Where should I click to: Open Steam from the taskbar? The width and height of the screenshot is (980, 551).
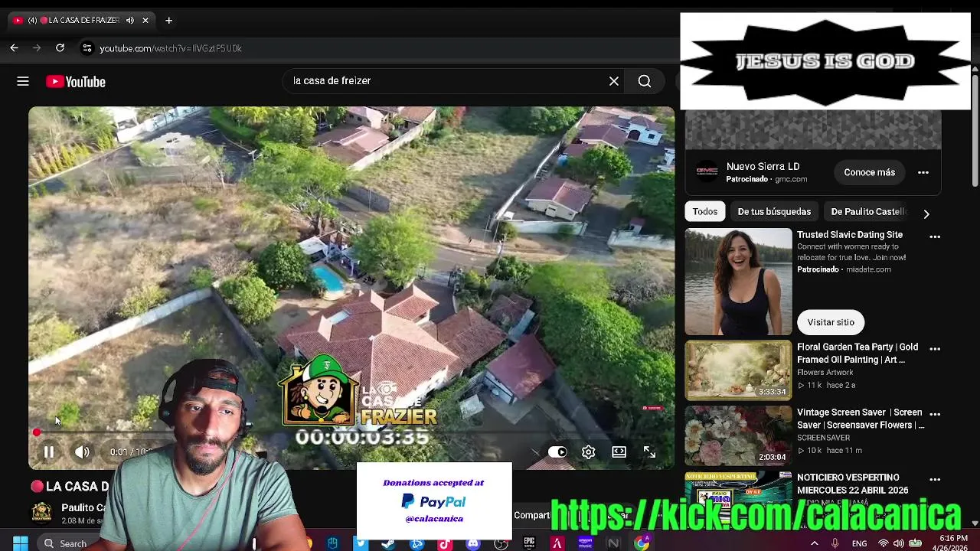388,543
